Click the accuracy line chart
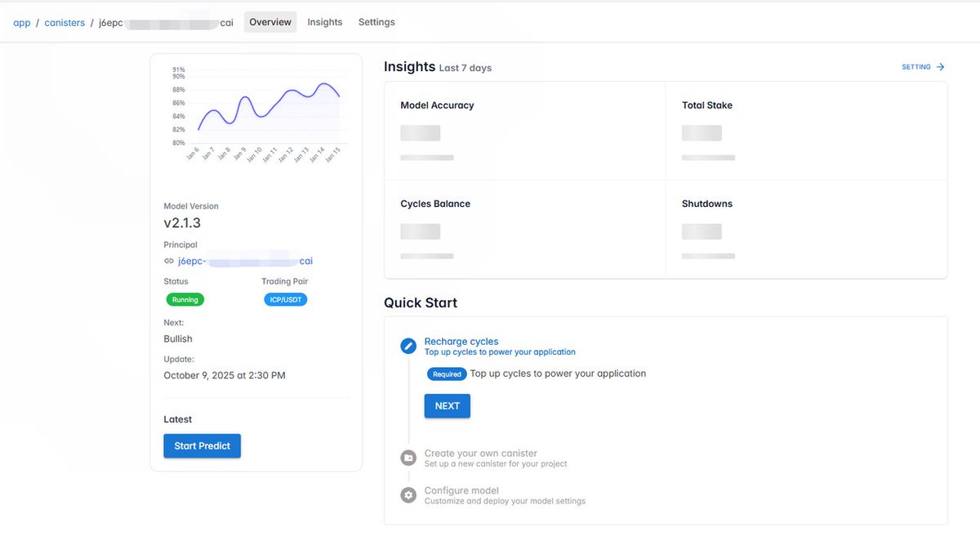Viewport: 980px width, 537px height. pyautogui.click(x=258, y=113)
